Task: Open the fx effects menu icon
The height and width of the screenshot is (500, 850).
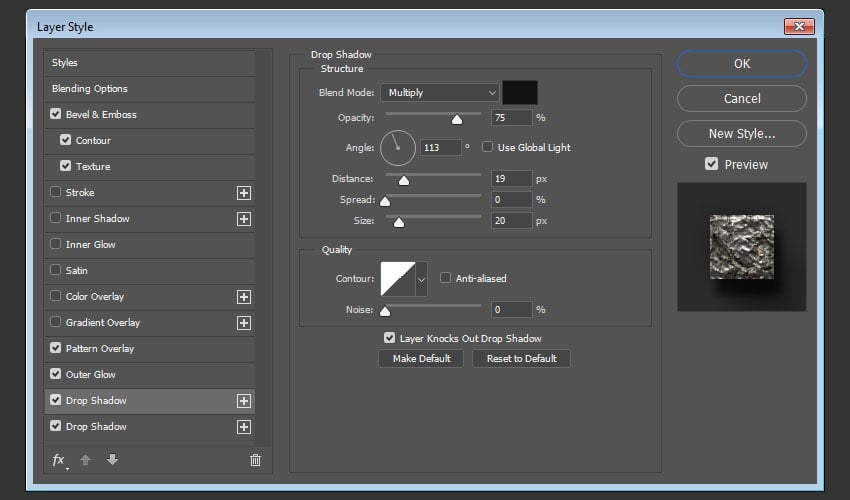Action: click(x=59, y=460)
